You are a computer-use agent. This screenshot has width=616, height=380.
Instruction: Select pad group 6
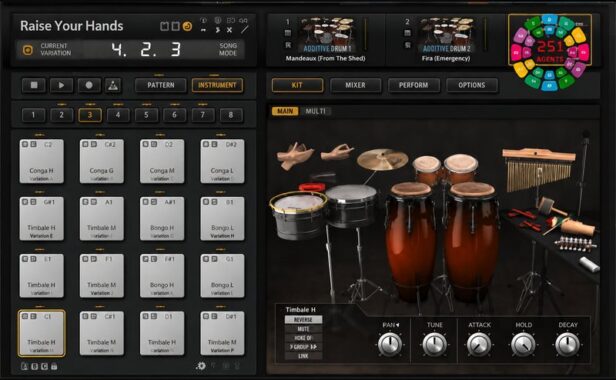click(x=174, y=115)
